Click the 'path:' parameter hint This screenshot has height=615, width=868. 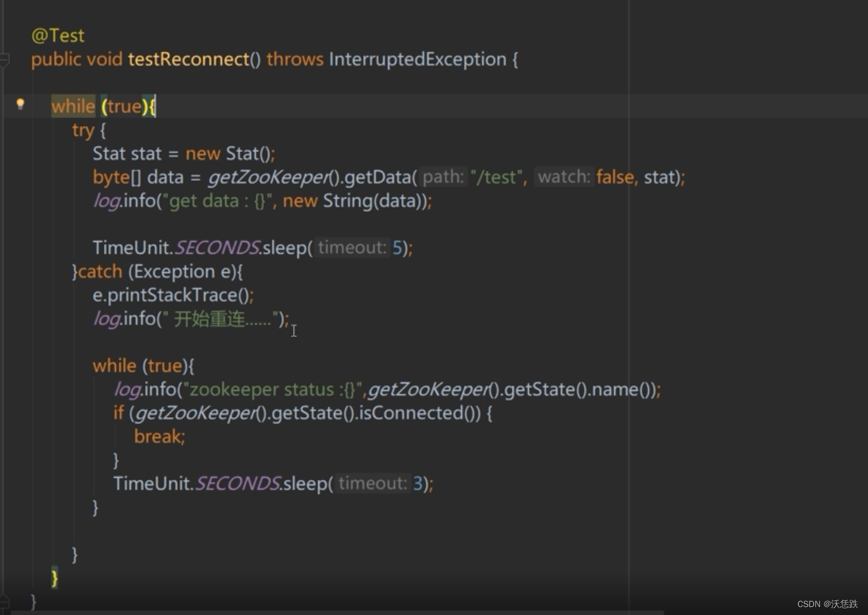[443, 177]
